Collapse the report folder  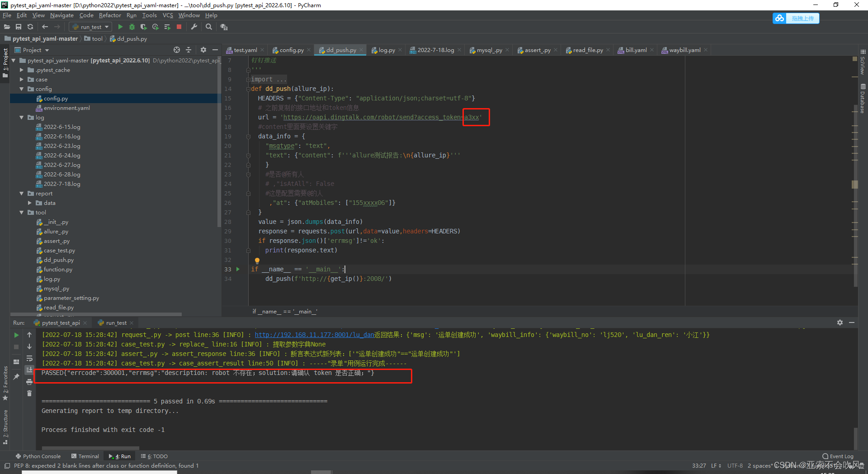tap(21, 194)
